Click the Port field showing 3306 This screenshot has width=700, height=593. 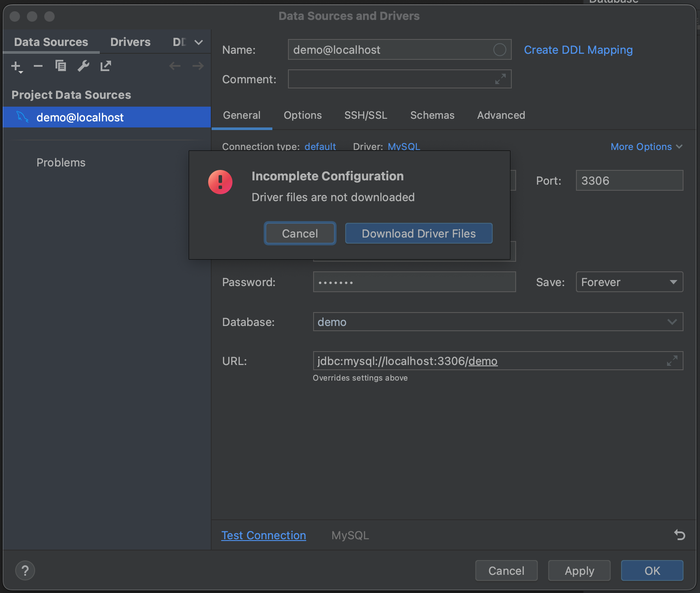point(629,180)
